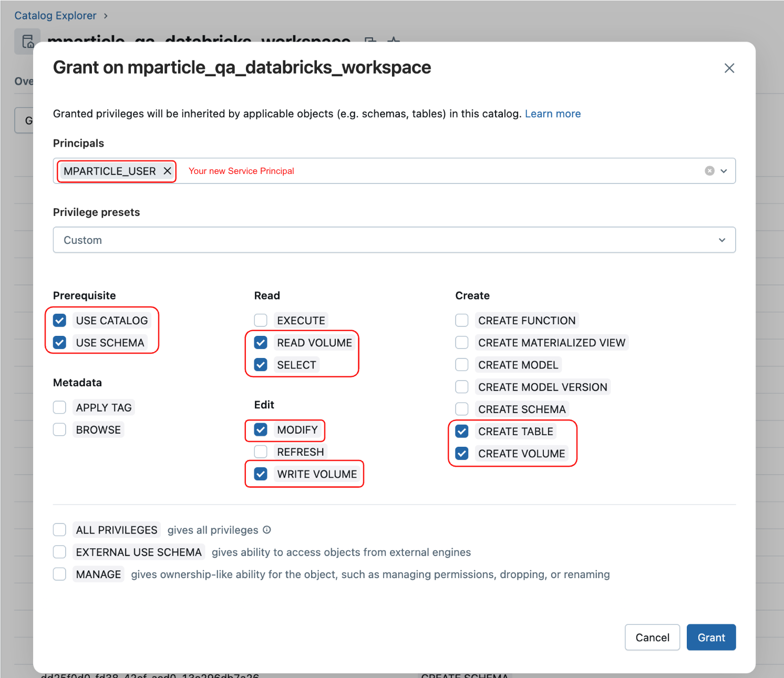The width and height of the screenshot is (784, 678).
Task: Check CREATE MATERIALIZED VIEW privilege
Action: coord(462,343)
